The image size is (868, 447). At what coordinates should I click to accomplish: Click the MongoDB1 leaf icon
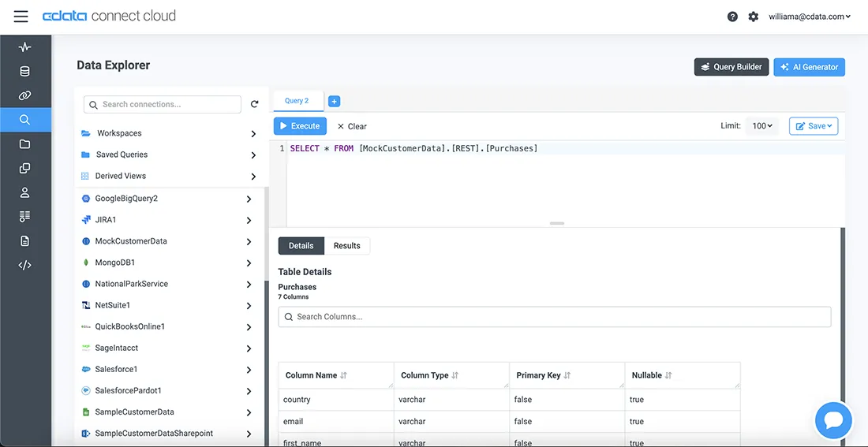(x=86, y=263)
